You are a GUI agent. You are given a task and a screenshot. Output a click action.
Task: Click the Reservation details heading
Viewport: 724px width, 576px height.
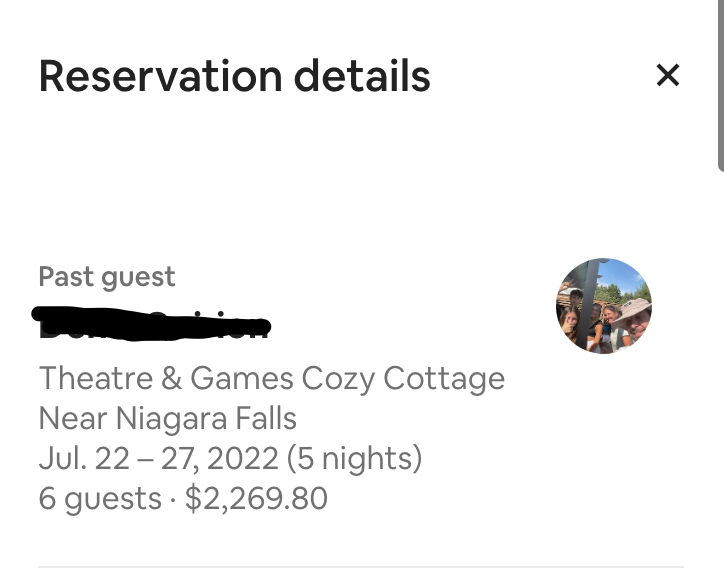(x=234, y=76)
